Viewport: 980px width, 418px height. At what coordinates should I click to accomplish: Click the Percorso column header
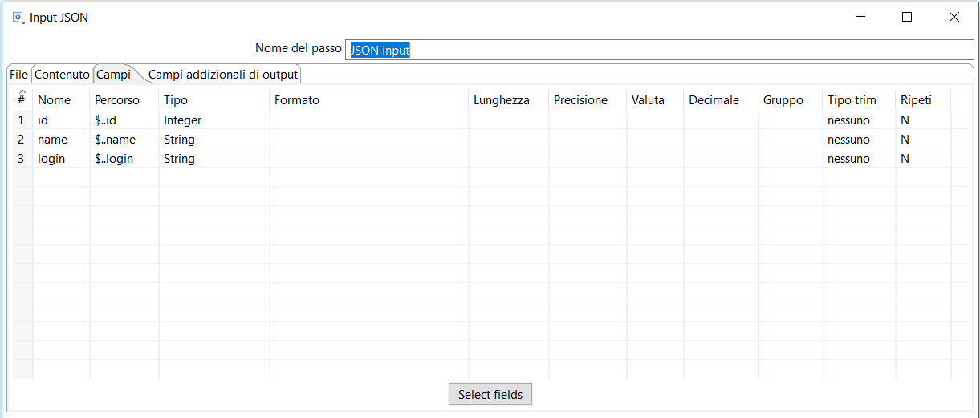(x=124, y=100)
